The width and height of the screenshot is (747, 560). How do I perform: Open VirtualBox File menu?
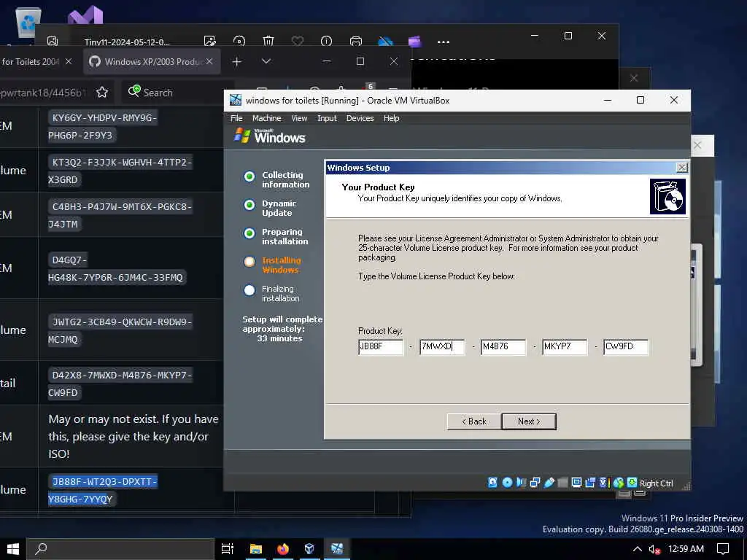coord(236,118)
